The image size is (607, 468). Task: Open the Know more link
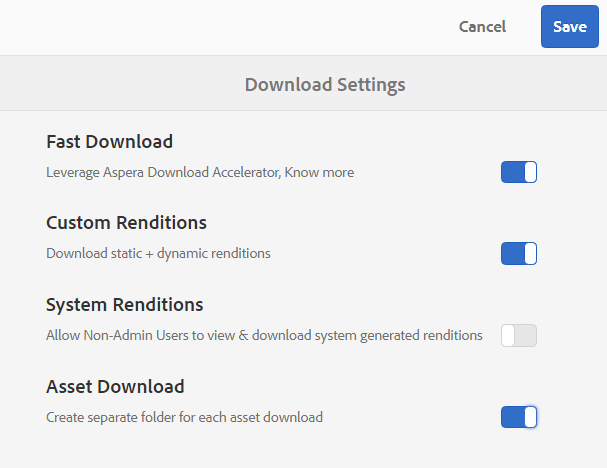(319, 172)
